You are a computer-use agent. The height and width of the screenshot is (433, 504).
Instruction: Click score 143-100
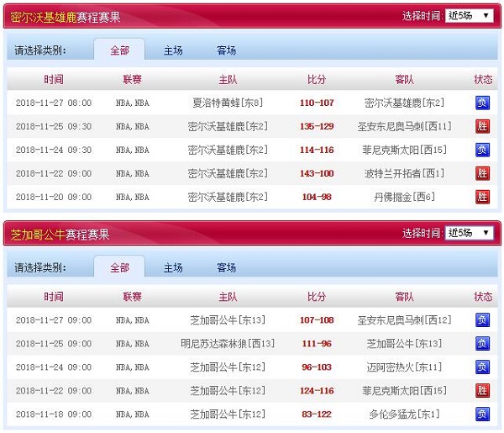coord(317,173)
